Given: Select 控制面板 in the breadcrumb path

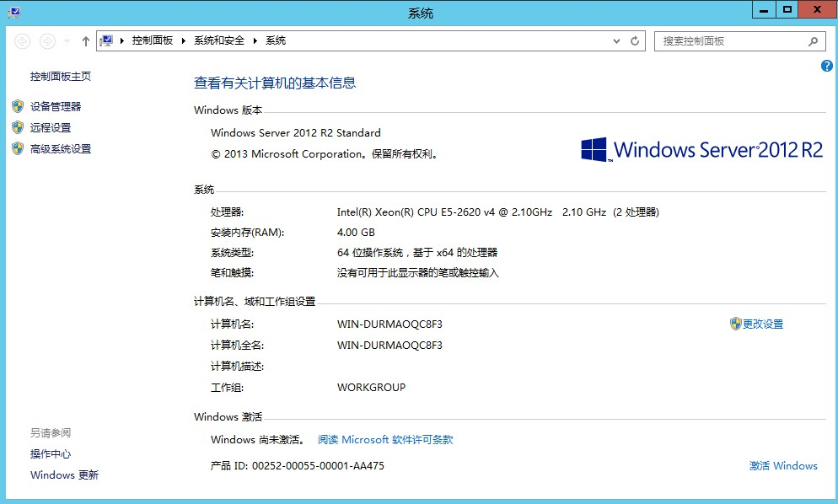Looking at the screenshot, I should point(153,40).
